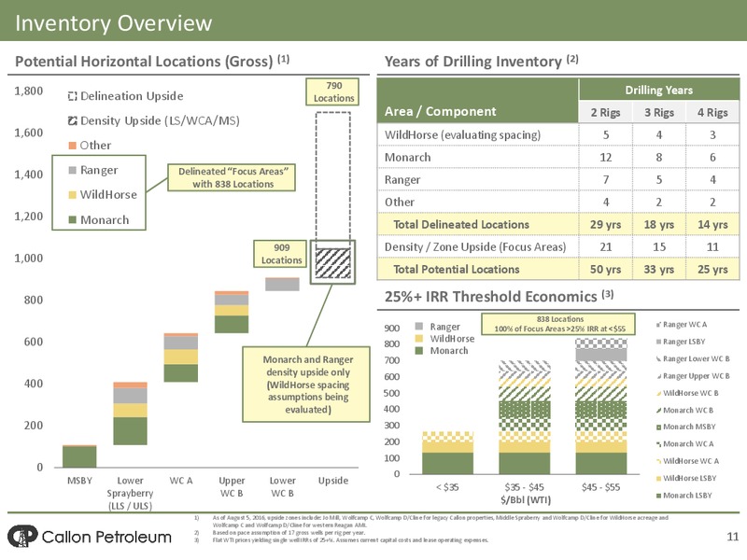Click the WildHorse yellow legend swatch in left chart
Viewport: 747px width, 560px height.
pyautogui.click(x=73, y=195)
